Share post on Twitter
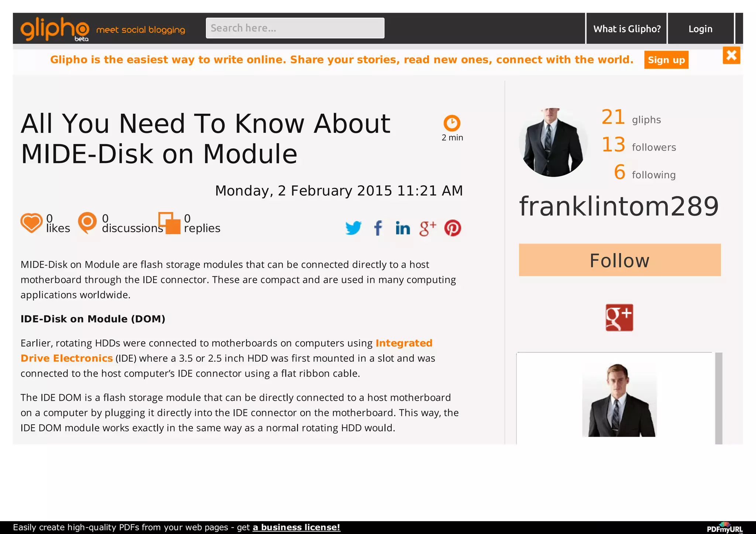This screenshot has height=534, width=756. pos(353,228)
